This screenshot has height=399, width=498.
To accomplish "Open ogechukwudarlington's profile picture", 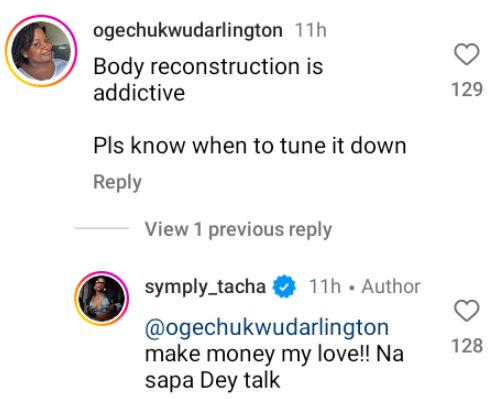I will [x=41, y=51].
